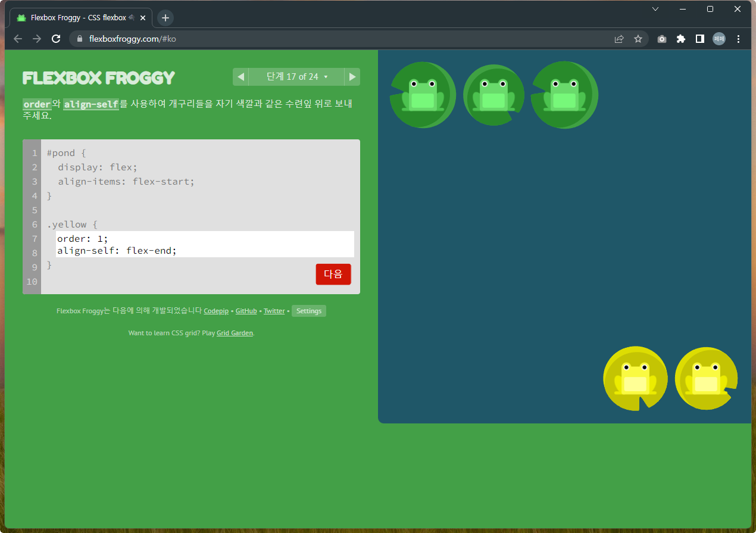Click the left yellow frog at the bottom
This screenshot has height=533, width=756.
pos(635,378)
